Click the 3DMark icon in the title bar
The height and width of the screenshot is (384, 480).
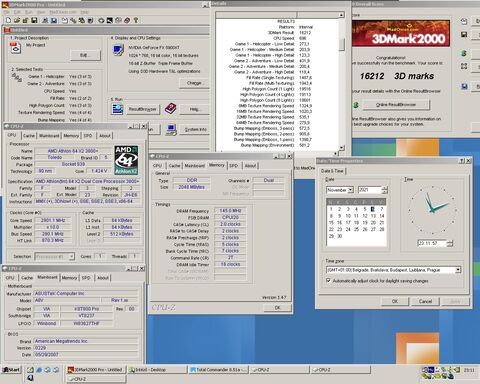pos(5,5)
